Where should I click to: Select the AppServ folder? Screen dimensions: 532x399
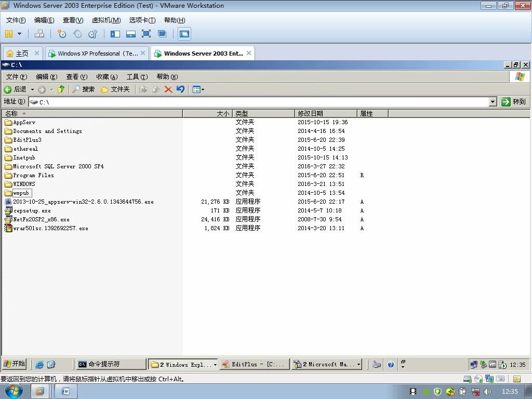pos(20,122)
